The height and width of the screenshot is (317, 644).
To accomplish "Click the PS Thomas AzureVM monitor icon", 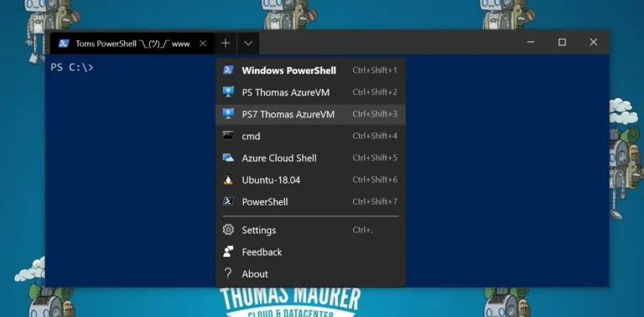I will tap(228, 92).
